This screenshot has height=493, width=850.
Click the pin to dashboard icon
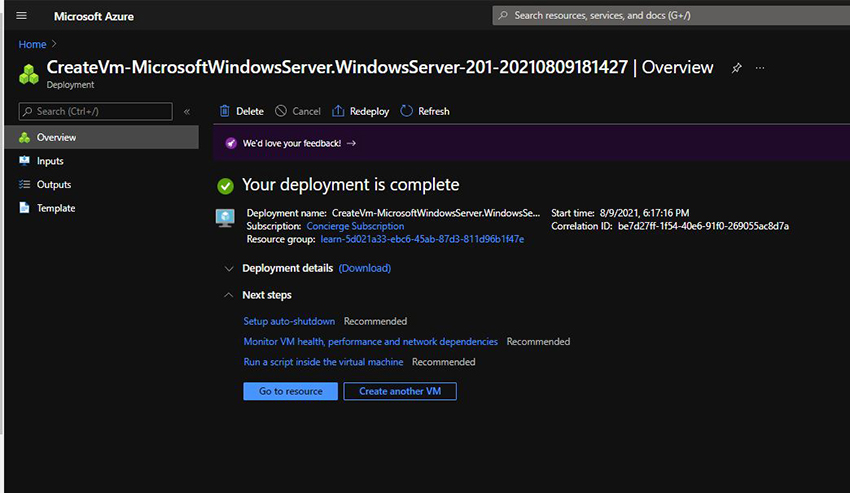737,68
